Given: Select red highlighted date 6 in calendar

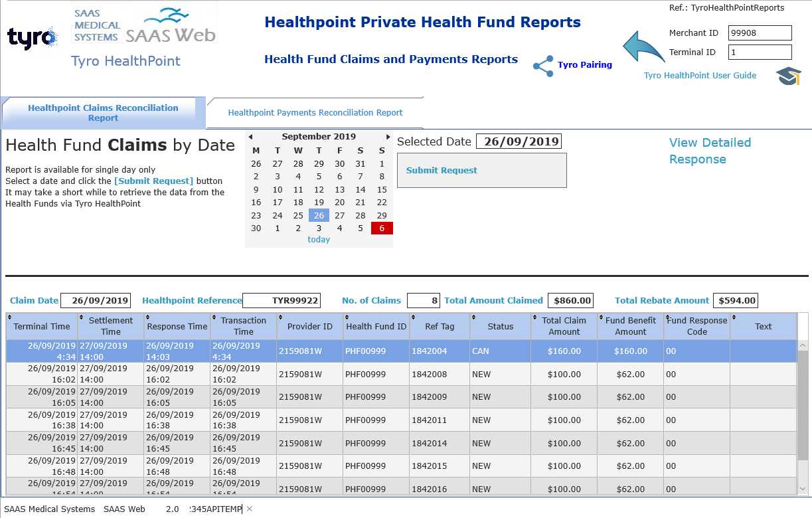Looking at the screenshot, I should click(382, 228).
